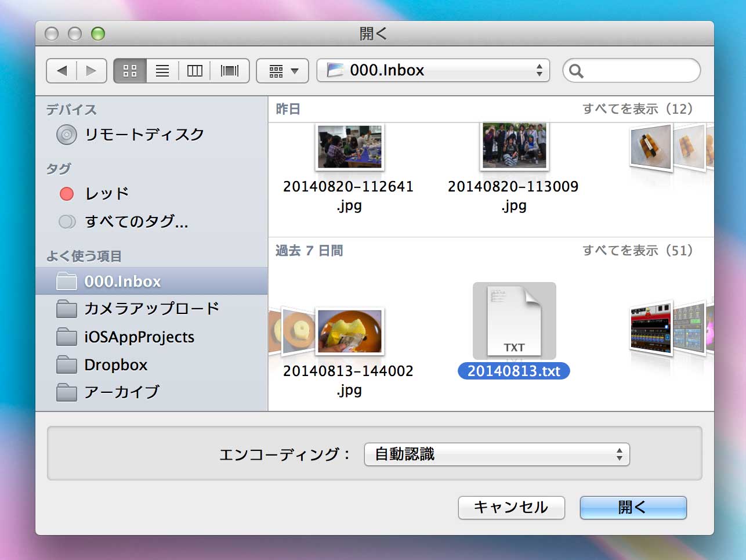This screenshot has width=746, height=560.
Task: Click the 開く button
Action: [x=633, y=508]
